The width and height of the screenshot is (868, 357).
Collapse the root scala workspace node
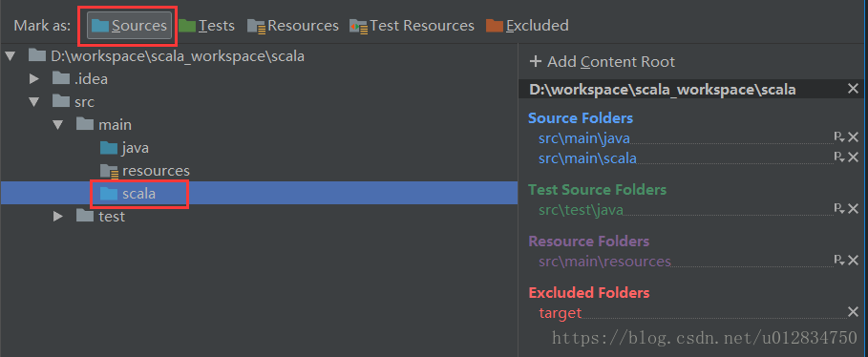[10, 56]
